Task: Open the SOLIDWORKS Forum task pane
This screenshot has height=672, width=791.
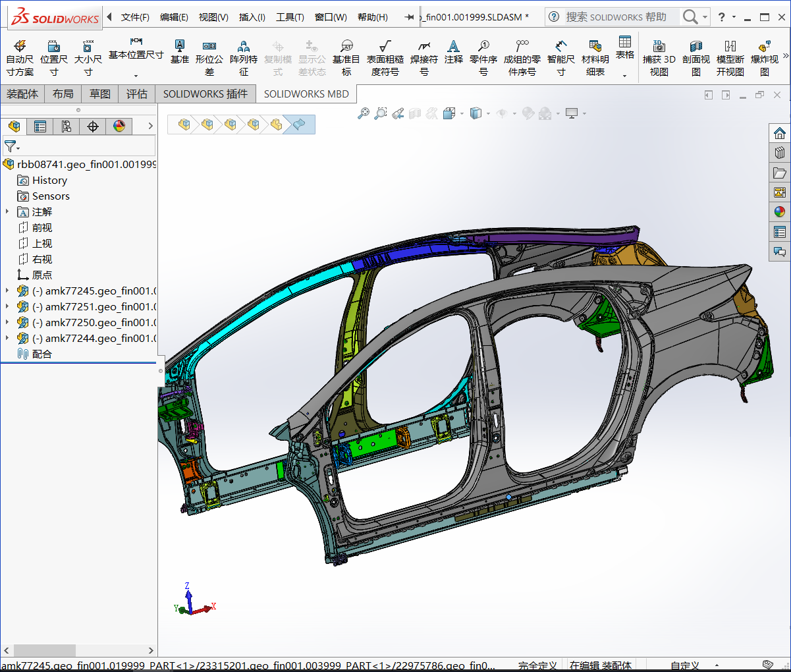Action: click(x=780, y=252)
